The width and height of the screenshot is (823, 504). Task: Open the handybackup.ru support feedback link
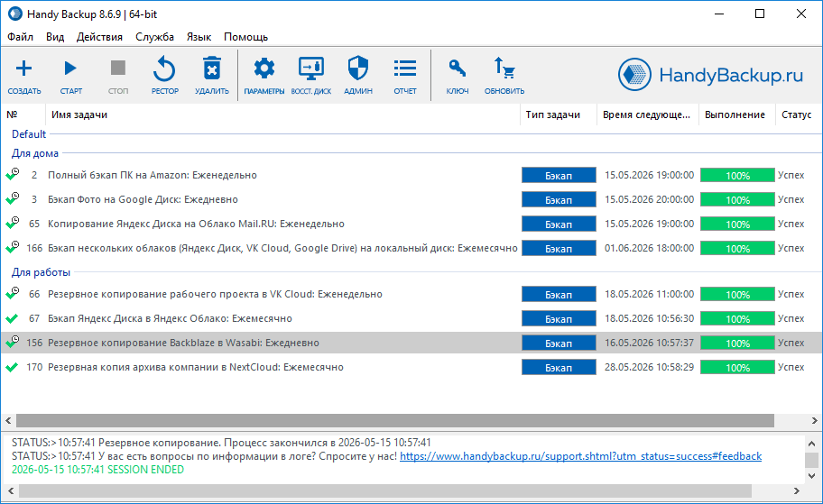[x=580, y=456]
